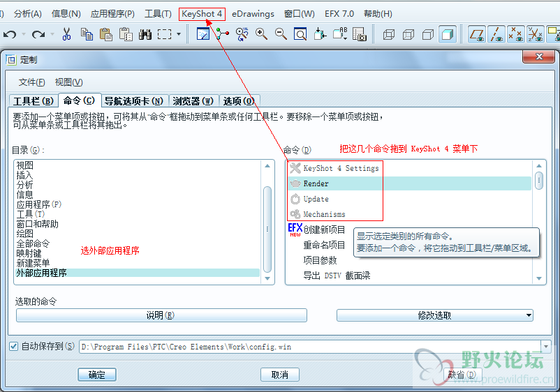The width and height of the screenshot is (560, 392).
Task: Click command list scroll down arrow
Action: [x=539, y=278]
